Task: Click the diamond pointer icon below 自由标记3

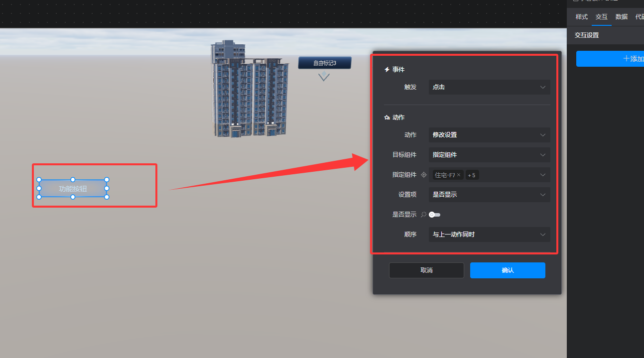Action: (x=324, y=76)
